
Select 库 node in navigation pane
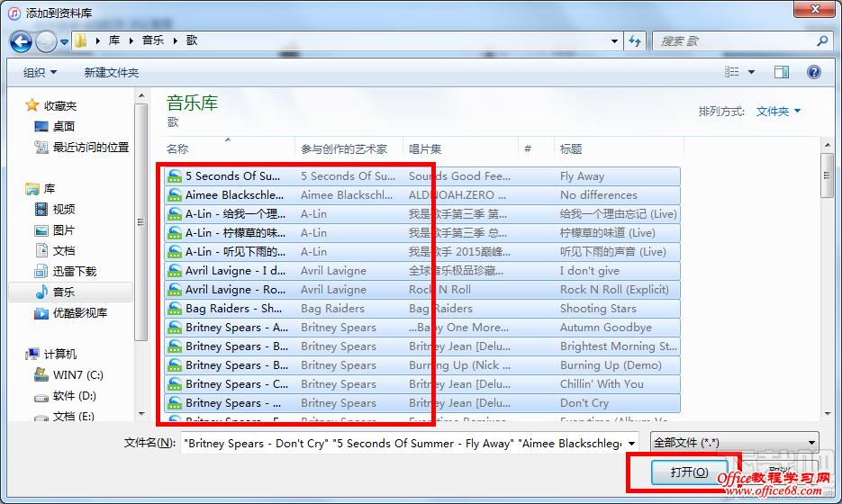(x=50, y=189)
